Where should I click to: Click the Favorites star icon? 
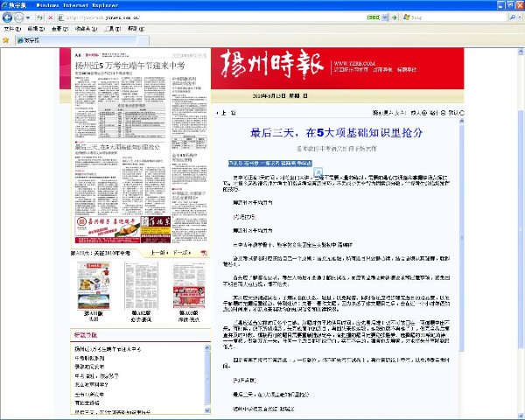(6, 40)
